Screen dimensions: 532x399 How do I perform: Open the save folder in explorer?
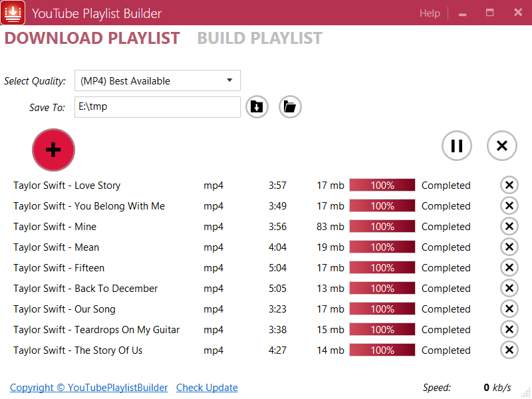pyautogui.click(x=290, y=107)
